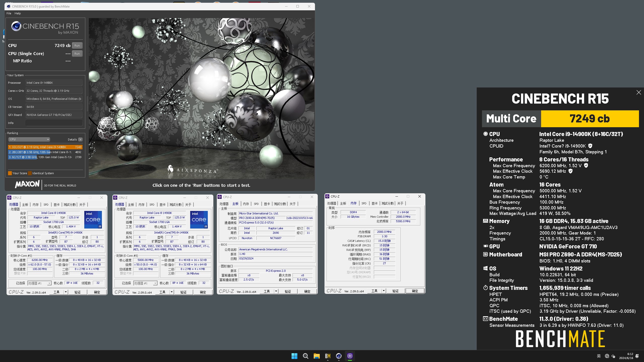
Task: Click the Intel Core logo in second CPU-Z window
Action: pos(199,219)
